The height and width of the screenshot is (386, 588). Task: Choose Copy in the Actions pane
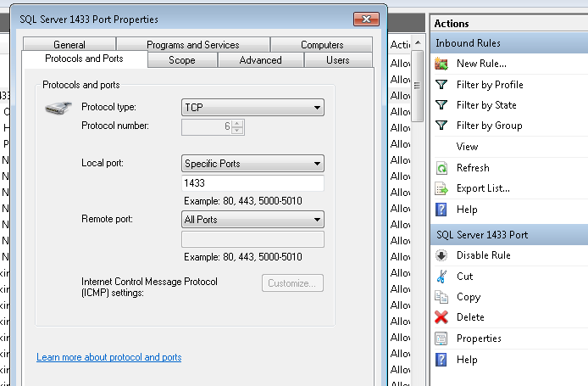pos(469,297)
